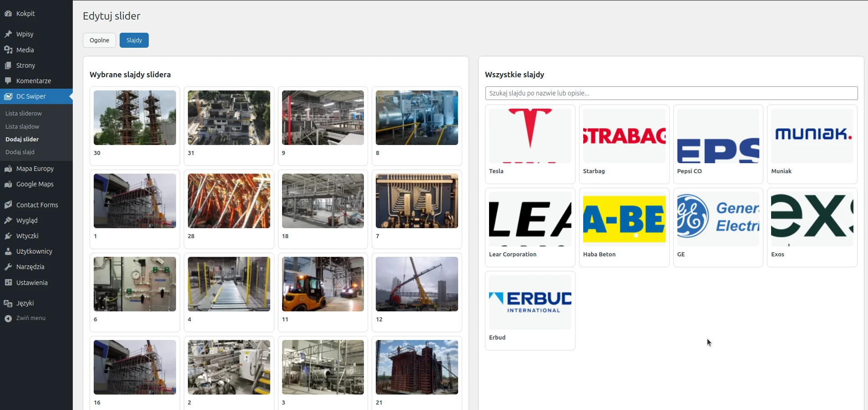Click the Wygląd brush icon

8,220
